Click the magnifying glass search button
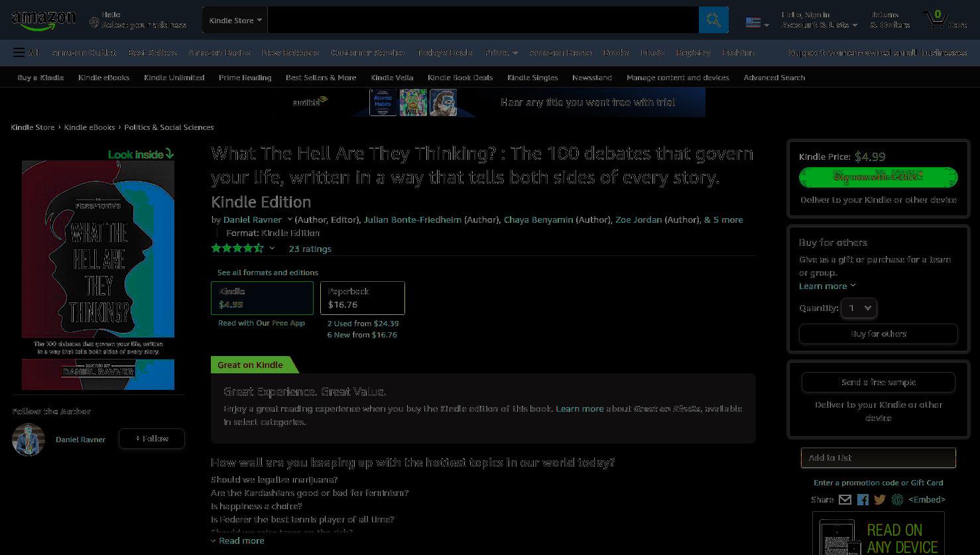Screen dimensions: 980x555 point(713,20)
